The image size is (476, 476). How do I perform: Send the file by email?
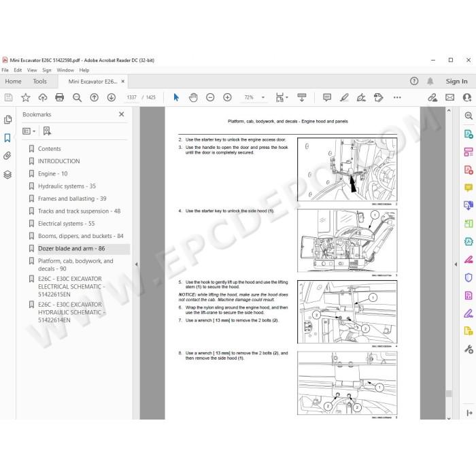click(x=450, y=97)
